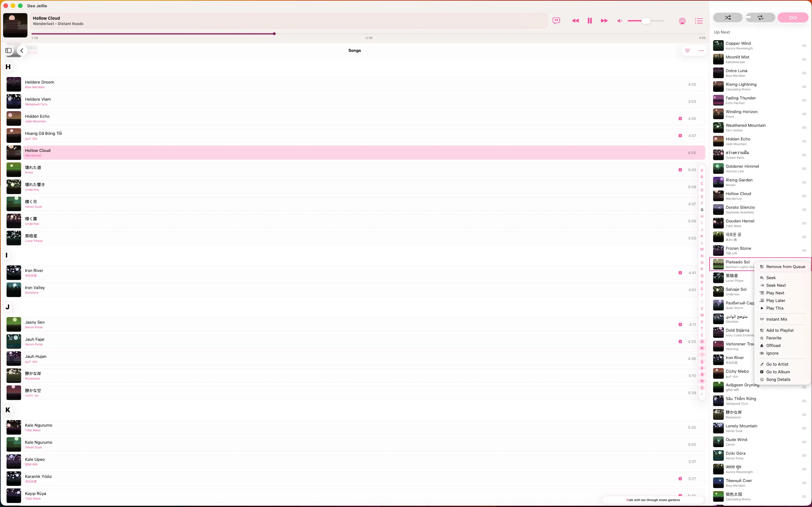Viewport: 812px width, 507px height.
Task: Open the lyrics speech-bubble icon
Action: coord(556,21)
